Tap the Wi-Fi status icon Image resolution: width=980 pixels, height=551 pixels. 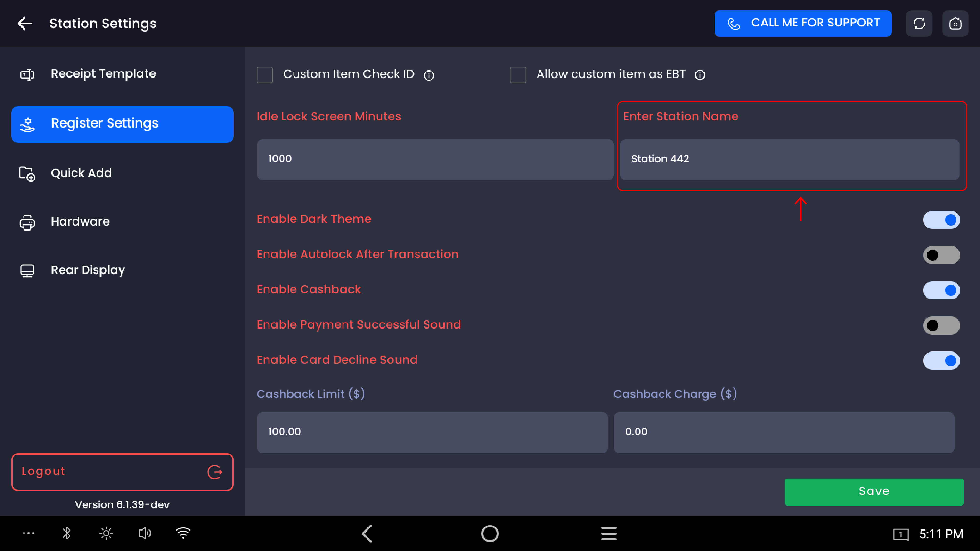coord(183,533)
